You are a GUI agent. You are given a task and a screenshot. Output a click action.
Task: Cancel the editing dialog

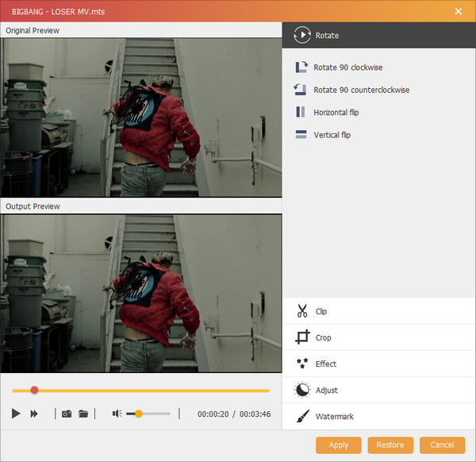(x=443, y=445)
